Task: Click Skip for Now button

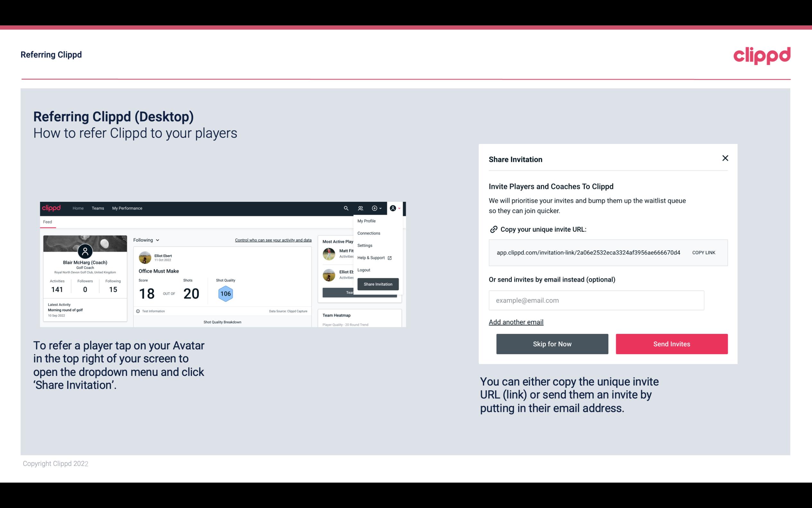Action: pyautogui.click(x=553, y=344)
